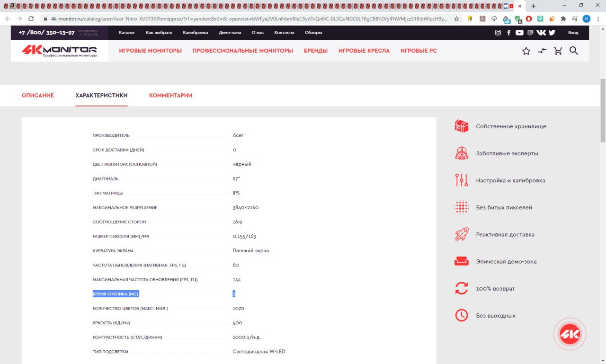The image size is (606, 364).
Task: Open the shopping cart icon
Action: click(558, 51)
